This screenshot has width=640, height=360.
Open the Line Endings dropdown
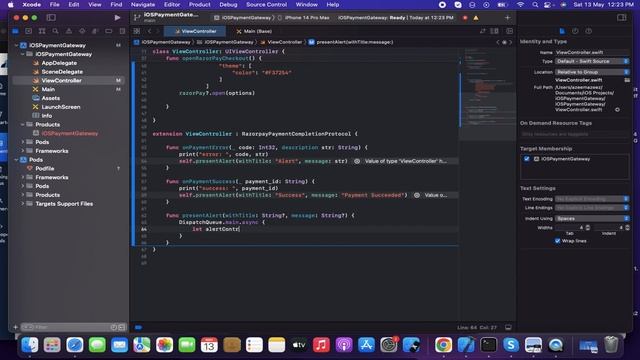(x=592, y=208)
